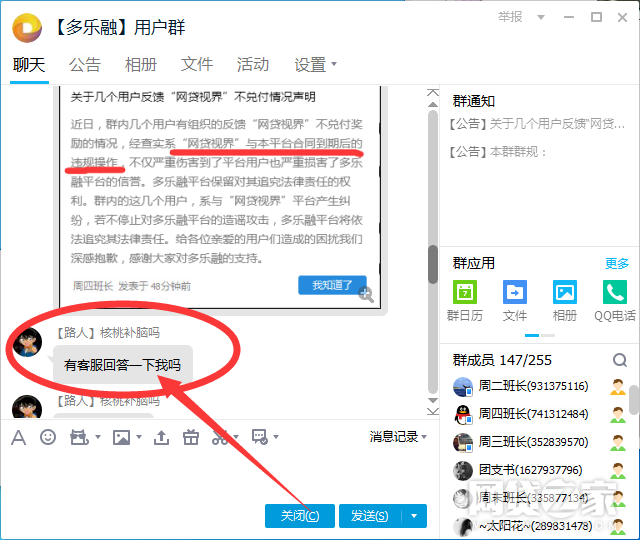Switch to the 活动 tab
This screenshot has width=640, height=540.
point(253,65)
